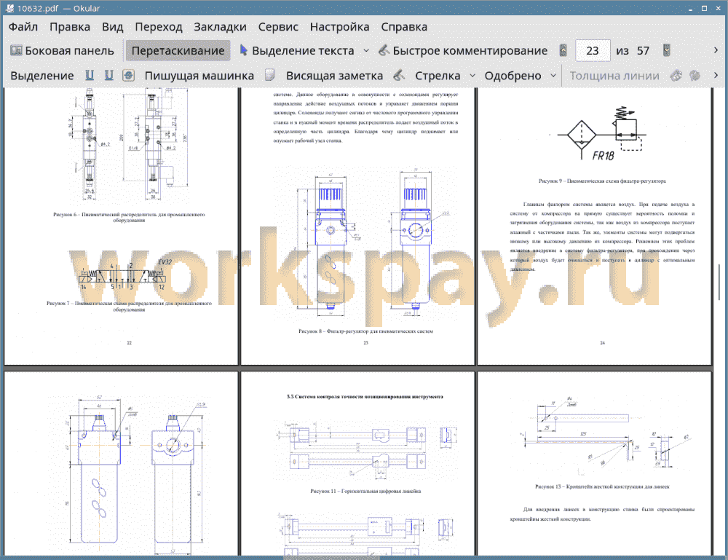Open the Закладки menu
The image size is (728, 560).
pyautogui.click(x=220, y=27)
